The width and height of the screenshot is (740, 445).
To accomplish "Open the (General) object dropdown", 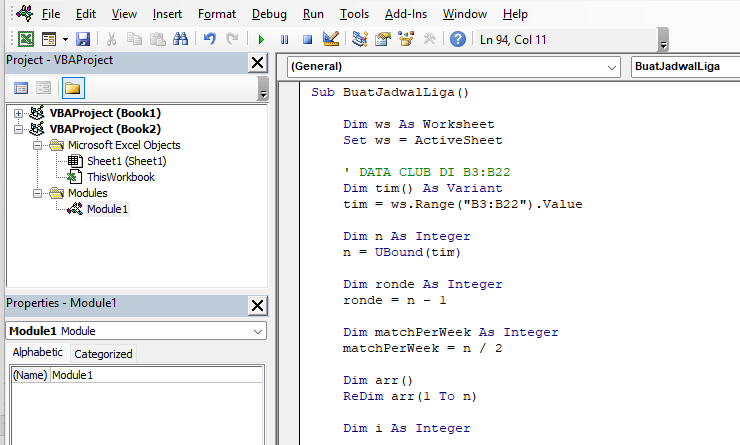I will point(612,67).
